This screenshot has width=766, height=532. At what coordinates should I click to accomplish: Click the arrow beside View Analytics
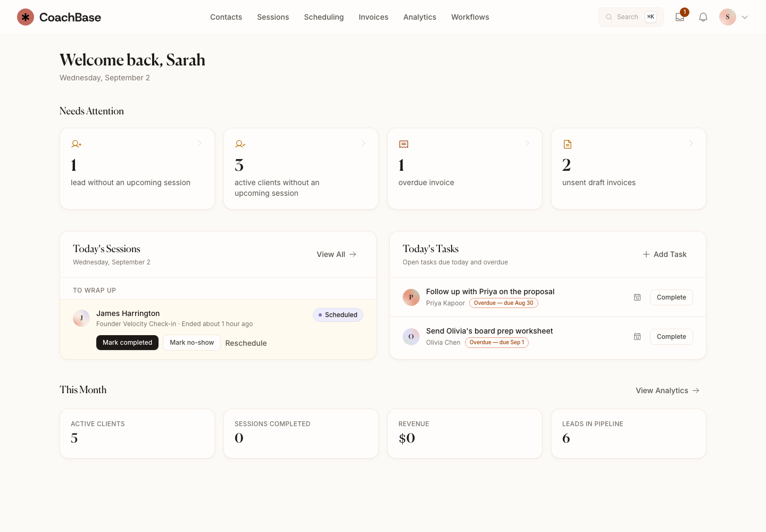point(696,390)
